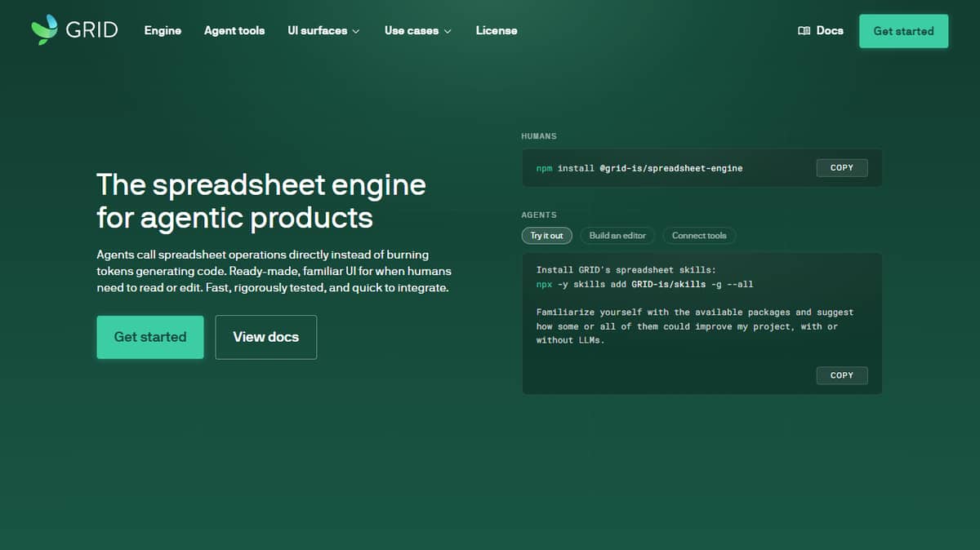Viewport: 980px width, 550px height.
Task: Expand the UI surfaces dropdown menu
Action: point(323,30)
